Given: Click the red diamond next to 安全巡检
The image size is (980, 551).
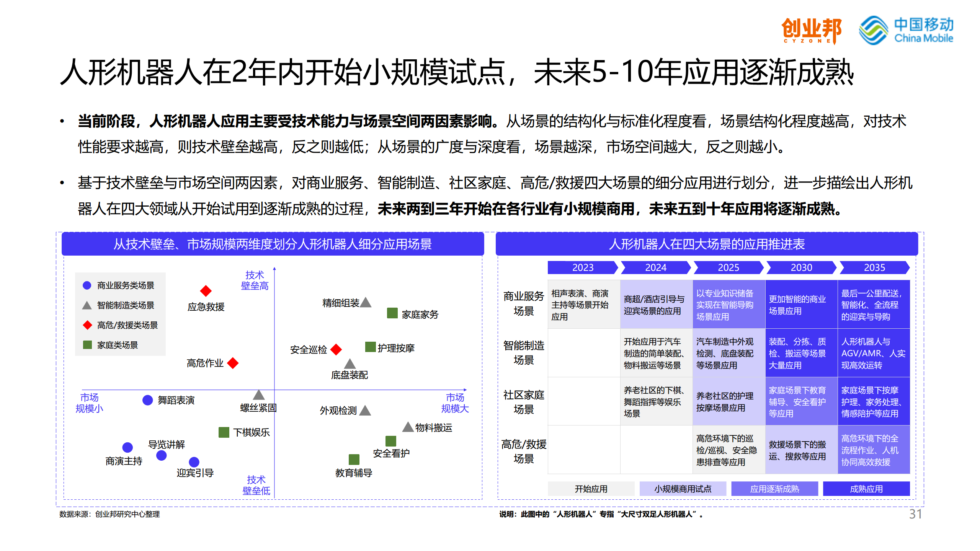Looking at the screenshot, I should point(336,349).
